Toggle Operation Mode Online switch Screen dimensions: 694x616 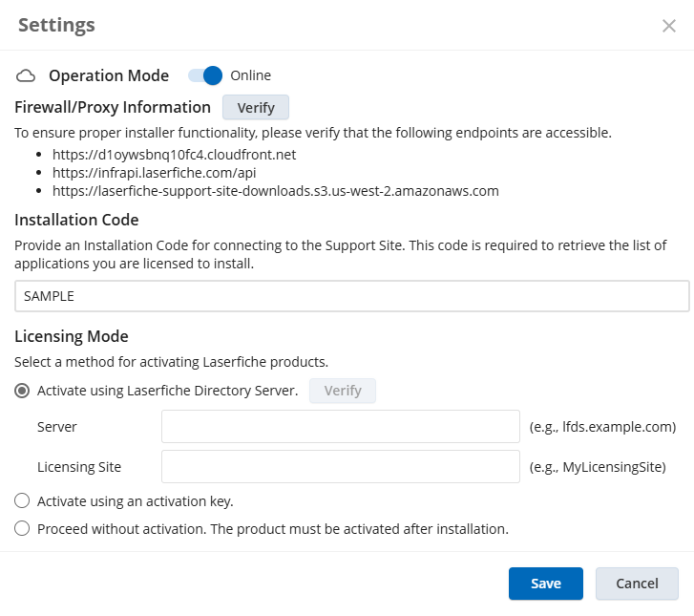click(x=205, y=75)
